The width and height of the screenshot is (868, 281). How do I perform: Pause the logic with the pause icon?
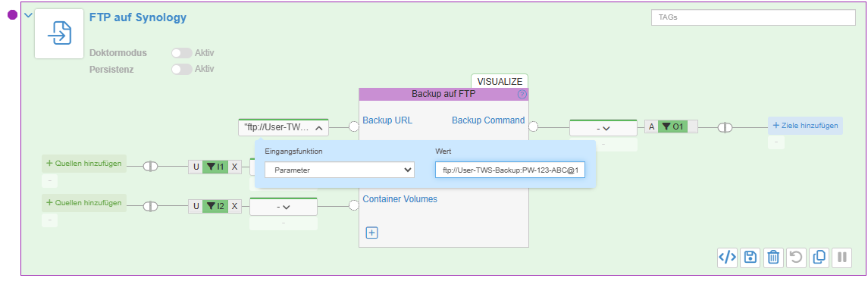[x=842, y=257]
